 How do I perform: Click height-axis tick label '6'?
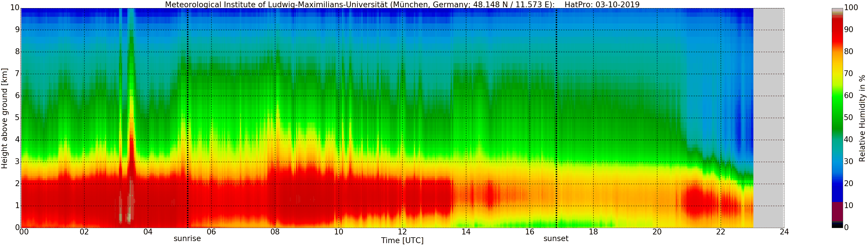[x=18, y=96]
